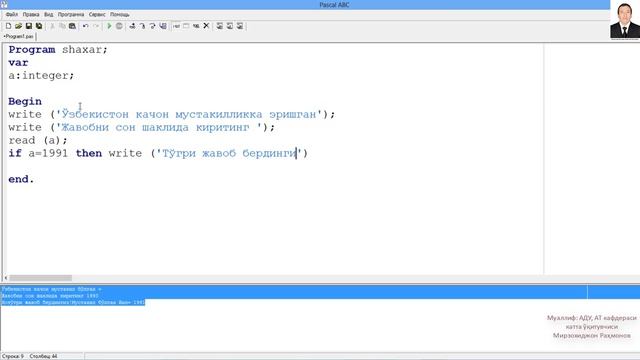Click the step into debug icon

[132, 26]
